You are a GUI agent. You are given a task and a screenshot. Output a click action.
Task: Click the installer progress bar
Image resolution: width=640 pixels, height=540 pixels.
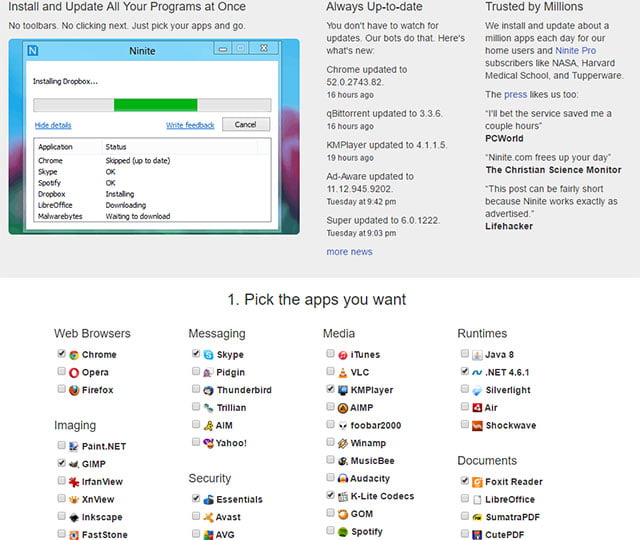151,105
